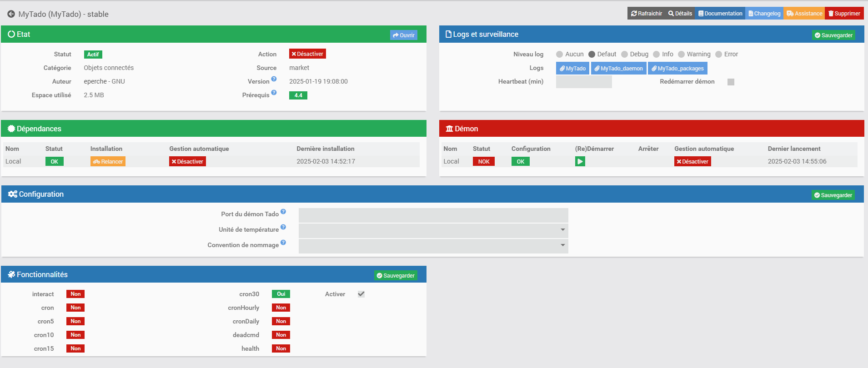The width and height of the screenshot is (868, 368).
Task: Request Assistance with the orange button
Action: pyautogui.click(x=804, y=14)
